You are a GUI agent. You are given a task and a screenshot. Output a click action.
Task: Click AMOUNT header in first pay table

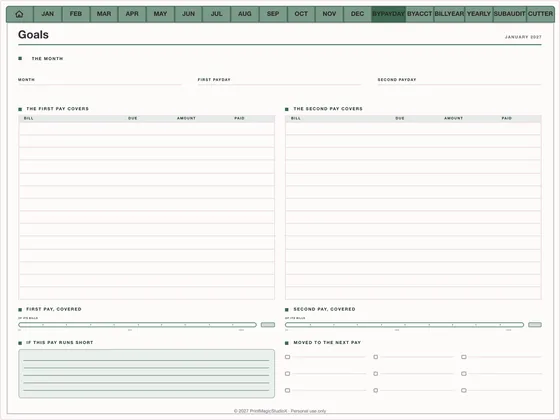pos(186,118)
